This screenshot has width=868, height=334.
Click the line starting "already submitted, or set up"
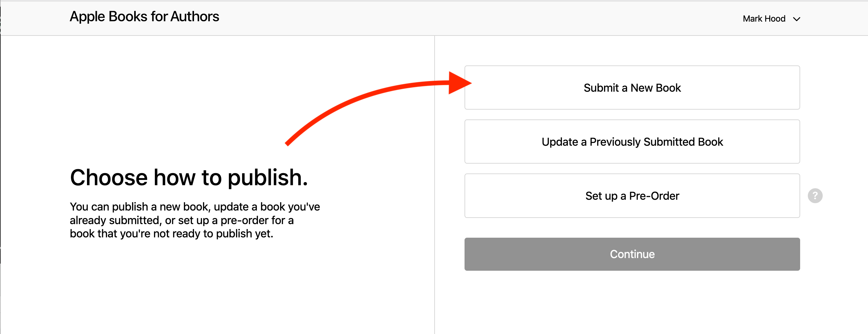[x=182, y=220]
